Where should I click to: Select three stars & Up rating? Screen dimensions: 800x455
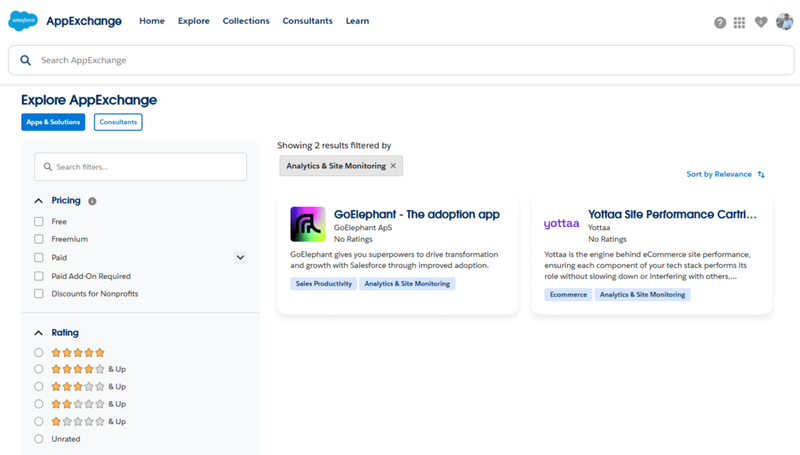(x=39, y=386)
